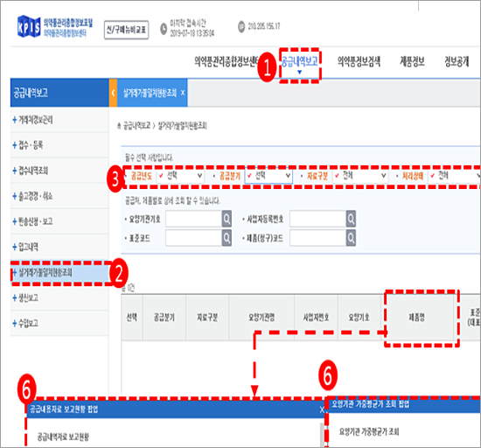481x448 pixels.
Task: Open 의약품정보검색 top menu
Action: [x=359, y=61]
